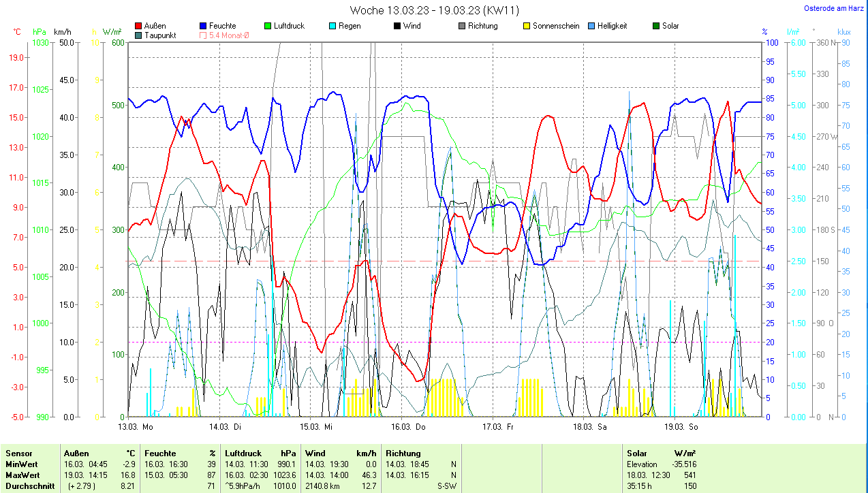Open the Osterode am Harz link
868x493 pixels.
[x=835, y=8]
